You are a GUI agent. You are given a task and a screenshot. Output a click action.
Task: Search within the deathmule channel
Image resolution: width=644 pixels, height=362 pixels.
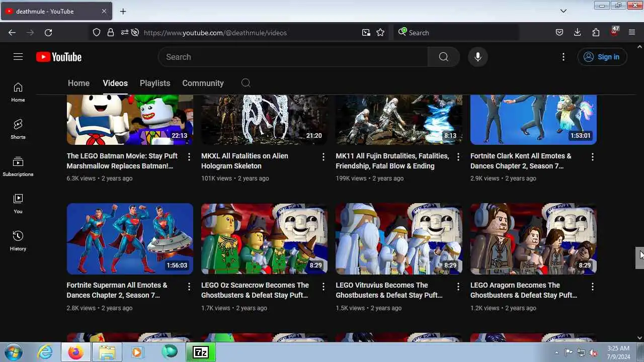[x=246, y=83]
